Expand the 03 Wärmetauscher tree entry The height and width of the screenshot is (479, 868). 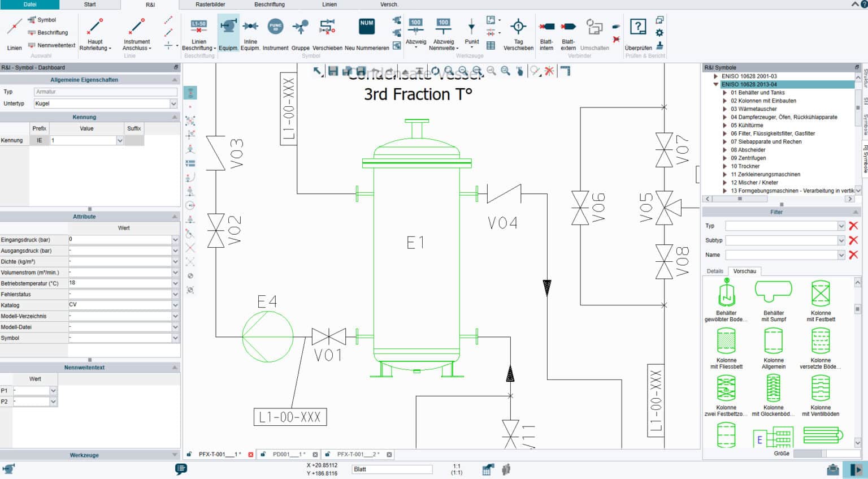point(724,109)
